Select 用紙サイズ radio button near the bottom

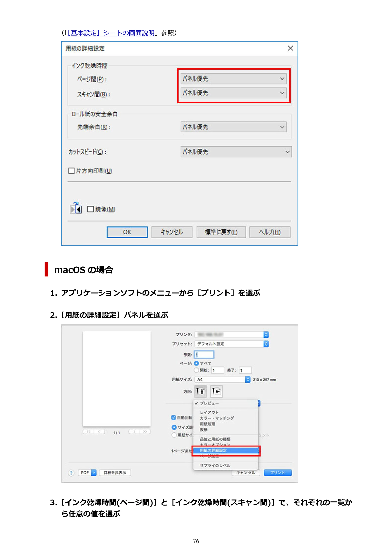click(x=174, y=435)
